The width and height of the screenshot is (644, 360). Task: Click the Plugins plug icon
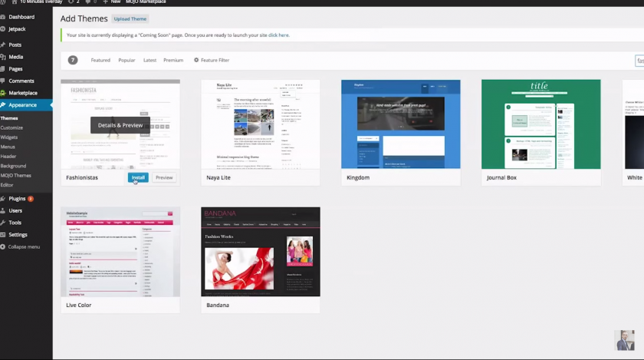tap(3, 198)
